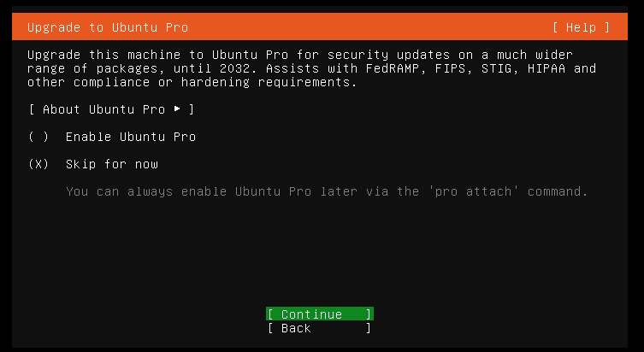Select the Skip for now option
This screenshot has width=644, height=352.
click(x=93, y=164)
